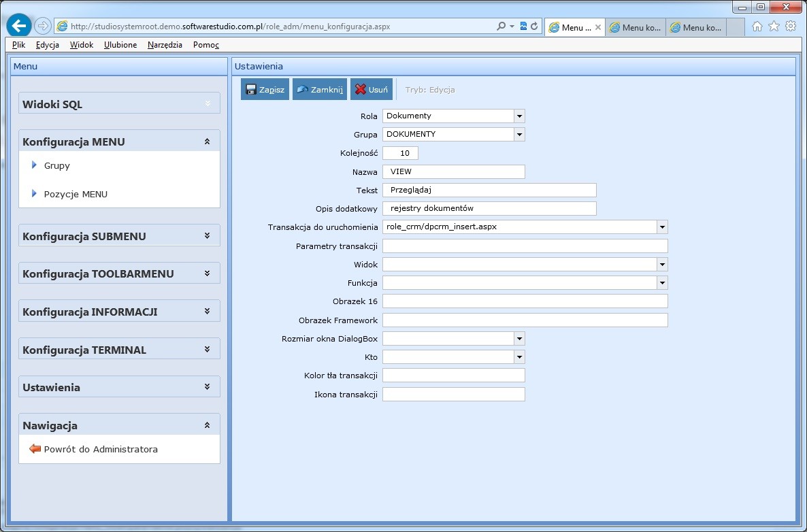The image size is (807, 532).
Task: Close the form with Zamknij button
Action: (x=320, y=90)
